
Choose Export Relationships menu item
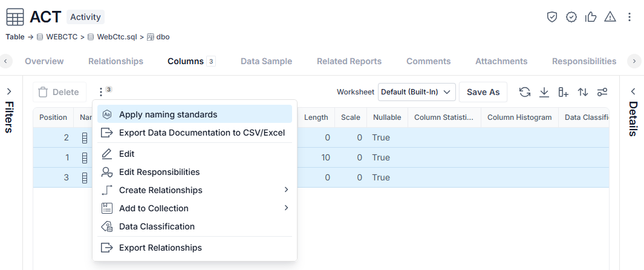[194, 248]
